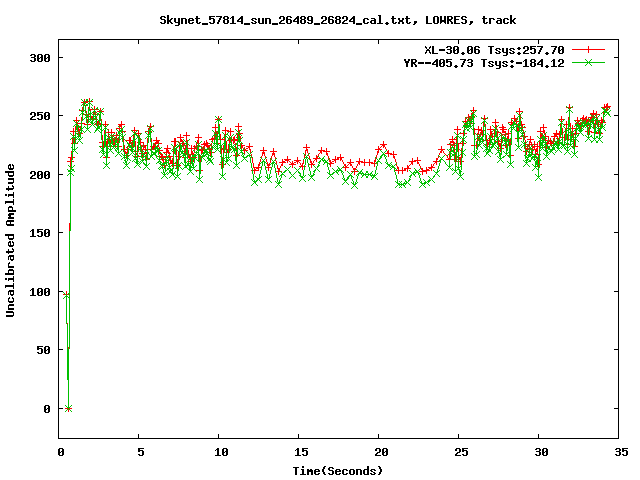Click the y-axis tick label 300
Image resolution: width=640 pixels, height=480 pixels.
click(x=40, y=58)
